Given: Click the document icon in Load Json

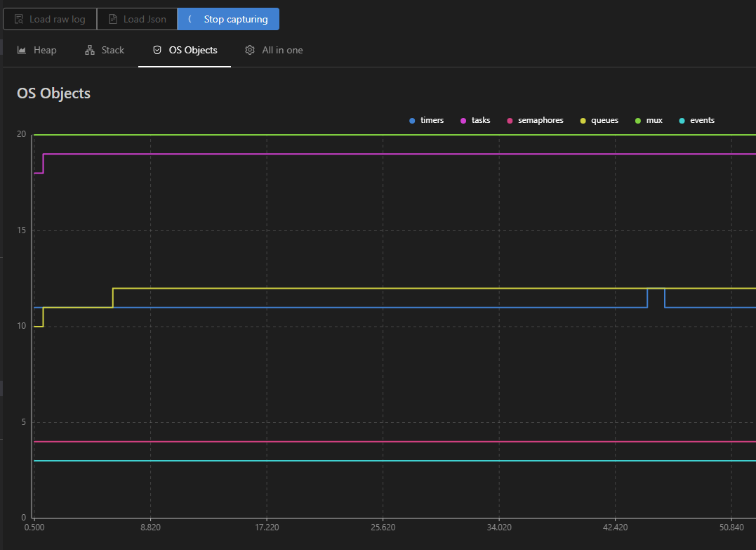Looking at the screenshot, I should click(x=112, y=19).
